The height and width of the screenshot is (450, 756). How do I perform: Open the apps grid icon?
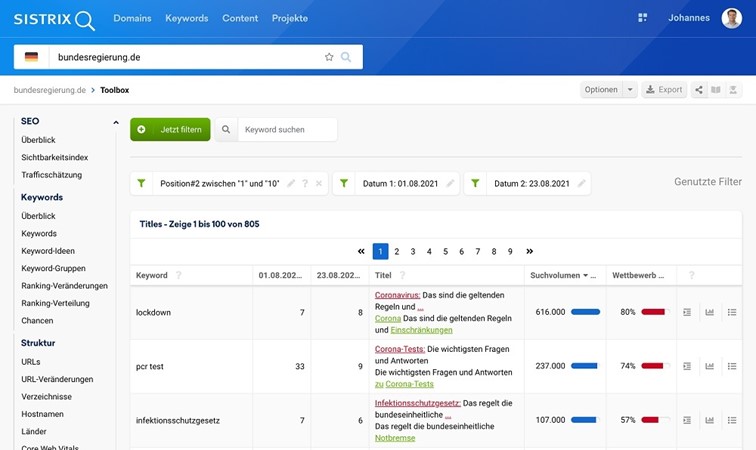tap(642, 18)
